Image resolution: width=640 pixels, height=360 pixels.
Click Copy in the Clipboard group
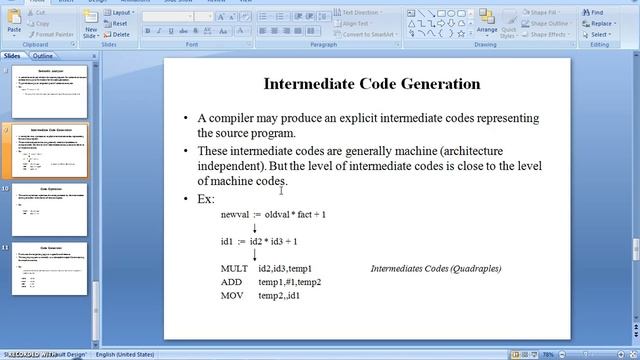tap(39, 24)
